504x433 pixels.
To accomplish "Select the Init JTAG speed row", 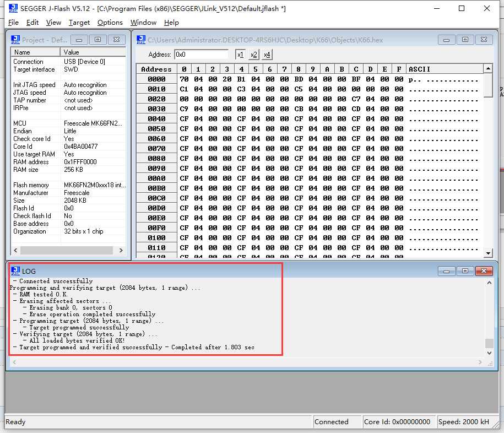I will [68, 84].
